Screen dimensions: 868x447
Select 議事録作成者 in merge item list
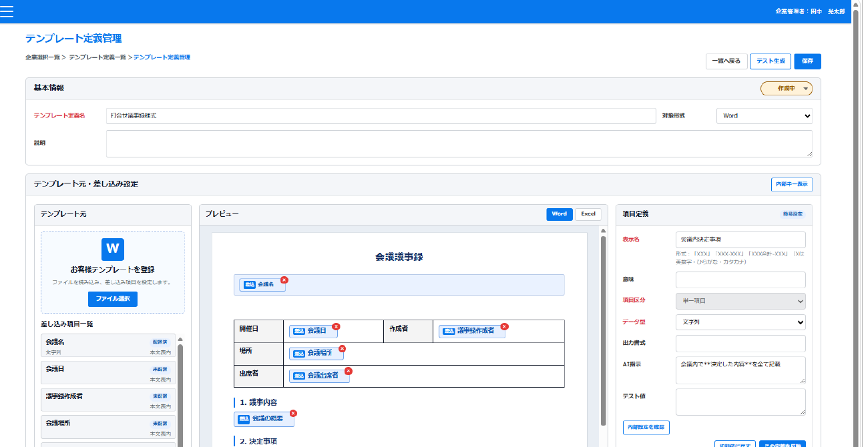point(107,401)
